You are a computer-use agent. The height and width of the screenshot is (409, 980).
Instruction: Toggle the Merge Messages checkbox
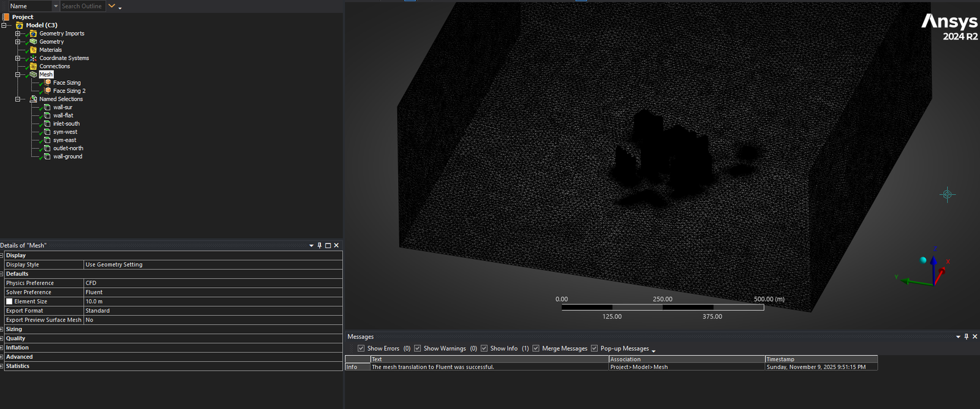[536, 348]
